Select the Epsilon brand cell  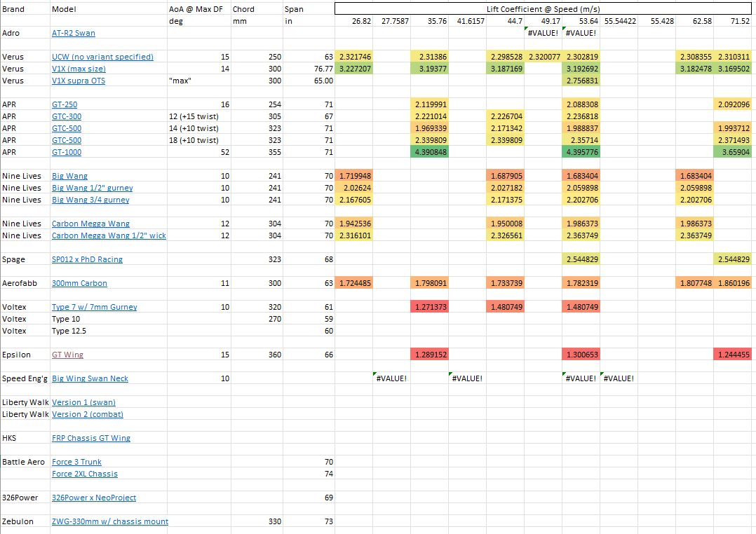click(x=25, y=355)
